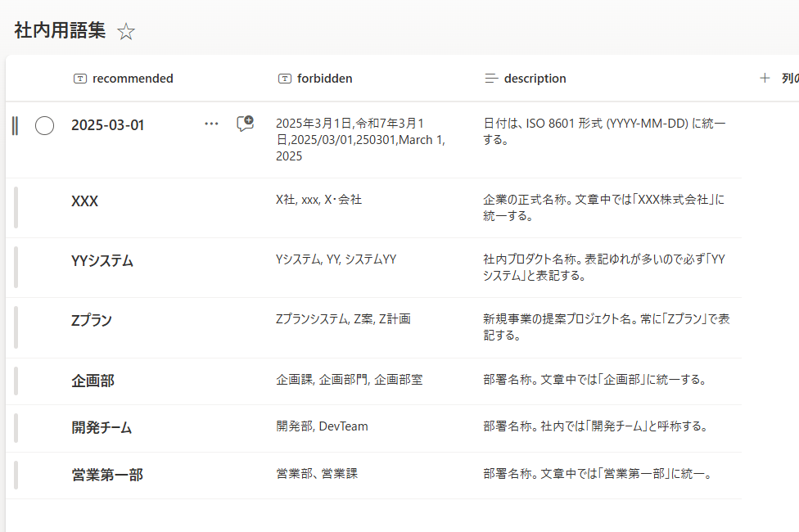Click the description mentioning XXX株式会社
The height and width of the screenshot is (532, 799).
pos(603,207)
